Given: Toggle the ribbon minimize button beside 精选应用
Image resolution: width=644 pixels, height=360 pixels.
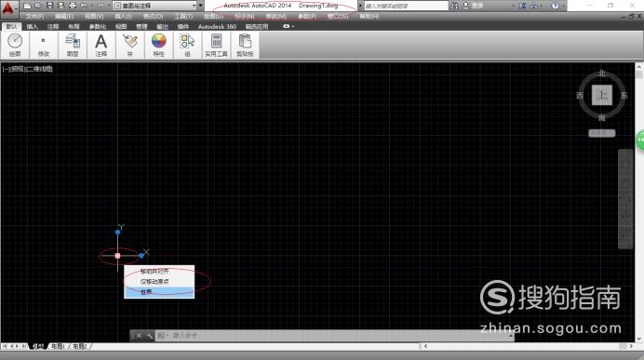Looking at the screenshot, I should [287, 26].
